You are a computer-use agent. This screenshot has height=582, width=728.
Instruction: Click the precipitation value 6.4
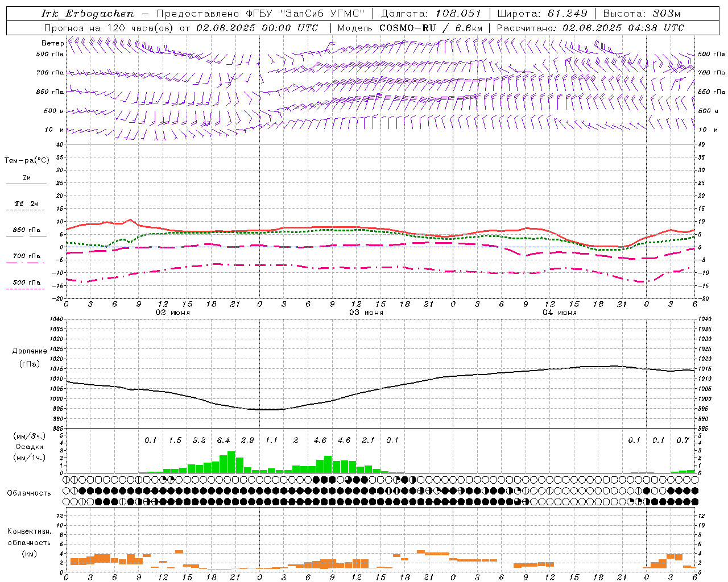click(x=223, y=440)
